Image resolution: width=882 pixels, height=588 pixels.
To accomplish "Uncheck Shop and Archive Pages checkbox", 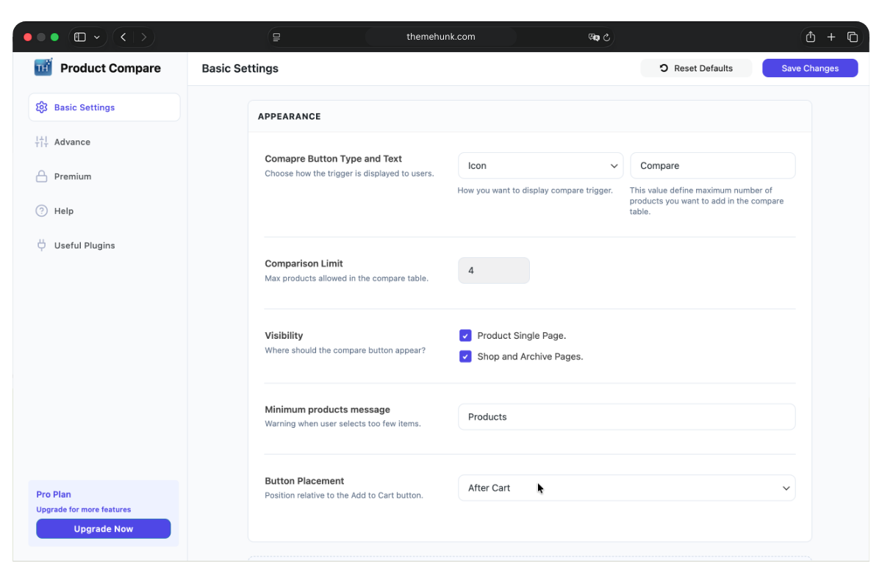I will (x=465, y=356).
